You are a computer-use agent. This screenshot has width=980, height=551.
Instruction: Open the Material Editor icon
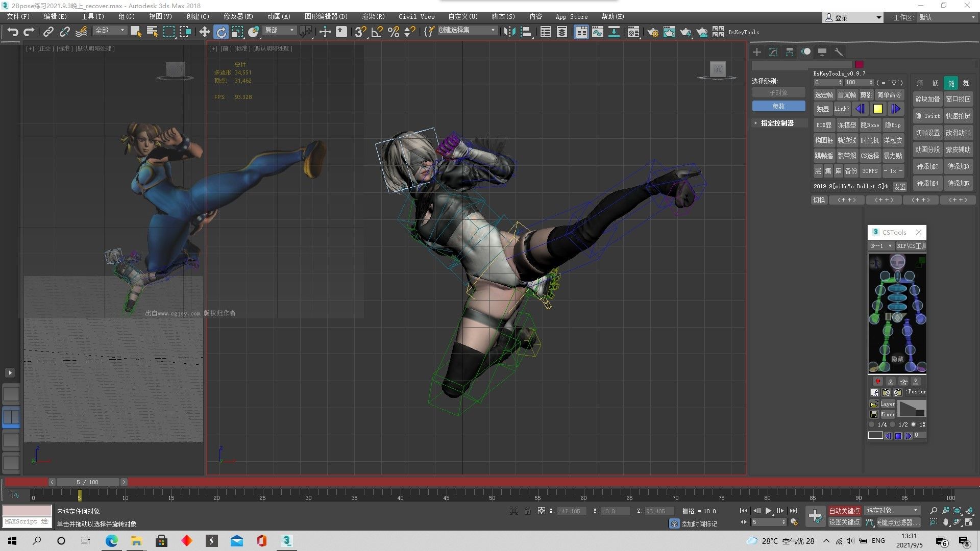[633, 32]
